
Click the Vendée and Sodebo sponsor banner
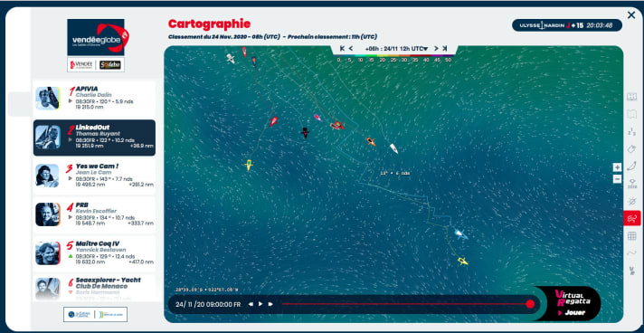click(x=96, y=65)
